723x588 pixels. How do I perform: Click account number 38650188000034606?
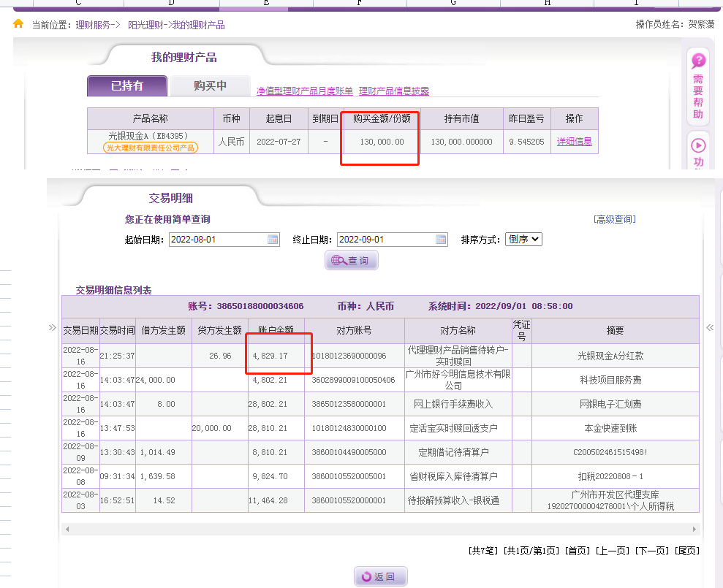(x=260, y=306)
